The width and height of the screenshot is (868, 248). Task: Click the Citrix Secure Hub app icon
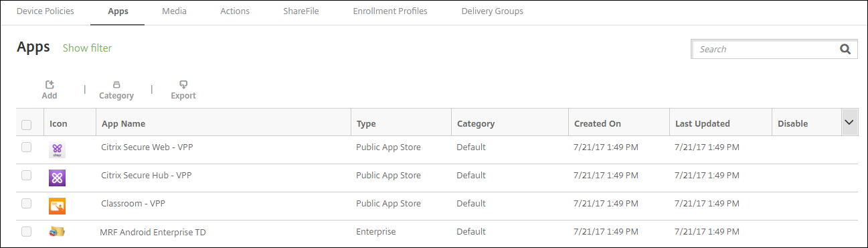click(x=58, y=178)
